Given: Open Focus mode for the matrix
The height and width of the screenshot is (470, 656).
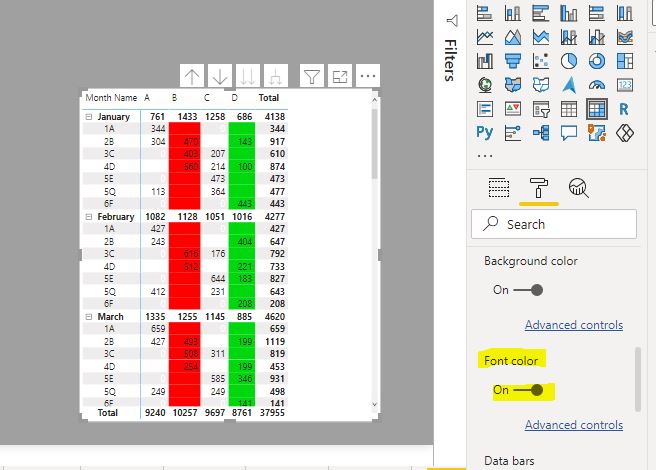Looking at the screenshot, I should pyautogui.click(x=340, y=76).
